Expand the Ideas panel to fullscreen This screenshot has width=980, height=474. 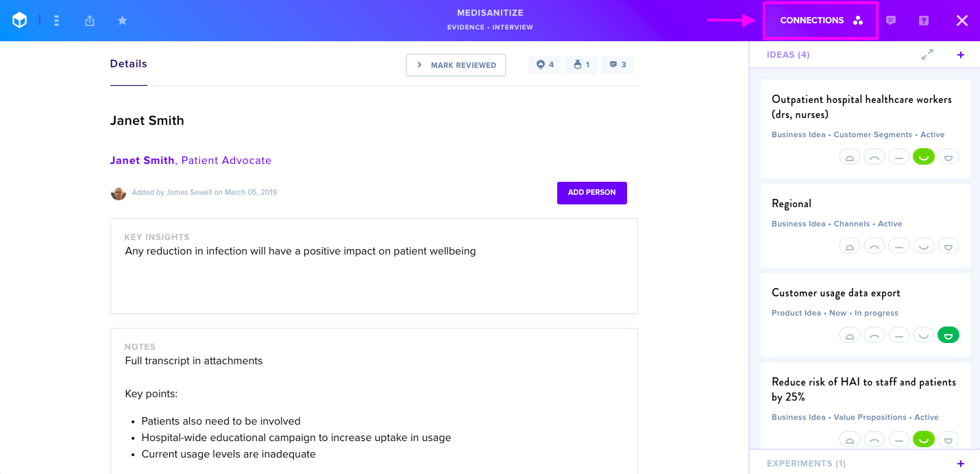[927, 55]
